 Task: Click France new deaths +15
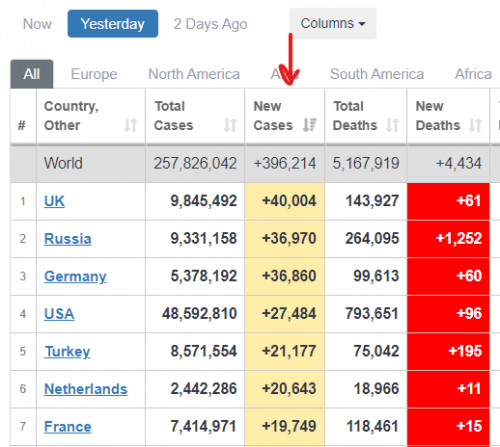469,426
